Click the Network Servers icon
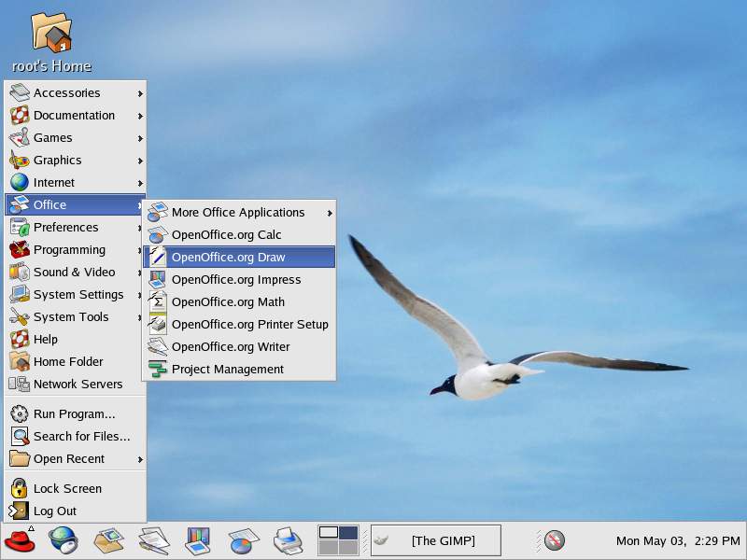The width and height of the screenshot is (747, 560). (20, 384)
